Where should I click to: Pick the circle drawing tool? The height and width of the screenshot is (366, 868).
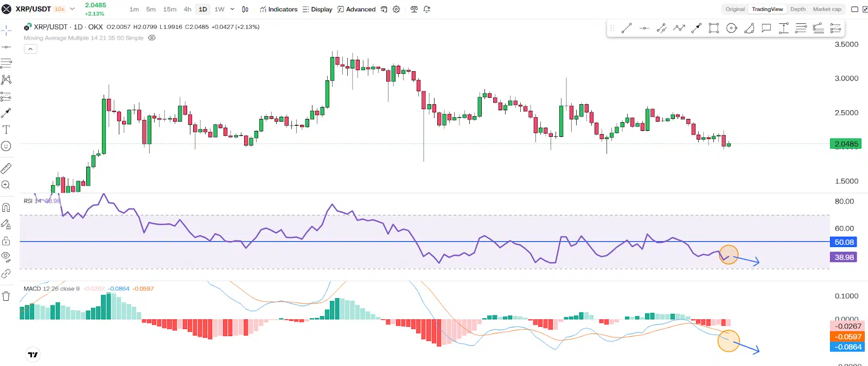pos(731,28)
